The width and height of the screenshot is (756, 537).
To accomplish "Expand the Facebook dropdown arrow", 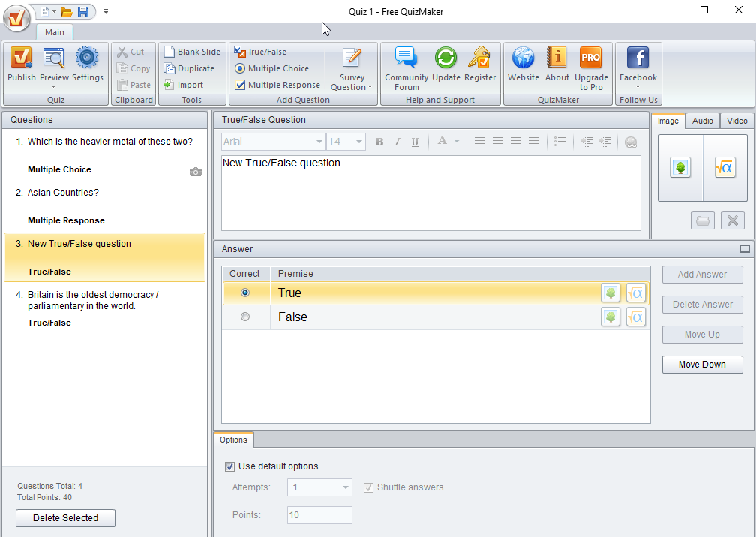I will [x=637, y=87].
